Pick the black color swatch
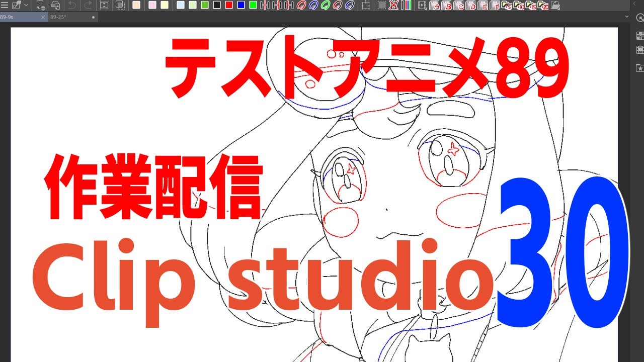The width and height of the screenshot is (644, 362). coord(217,5)
